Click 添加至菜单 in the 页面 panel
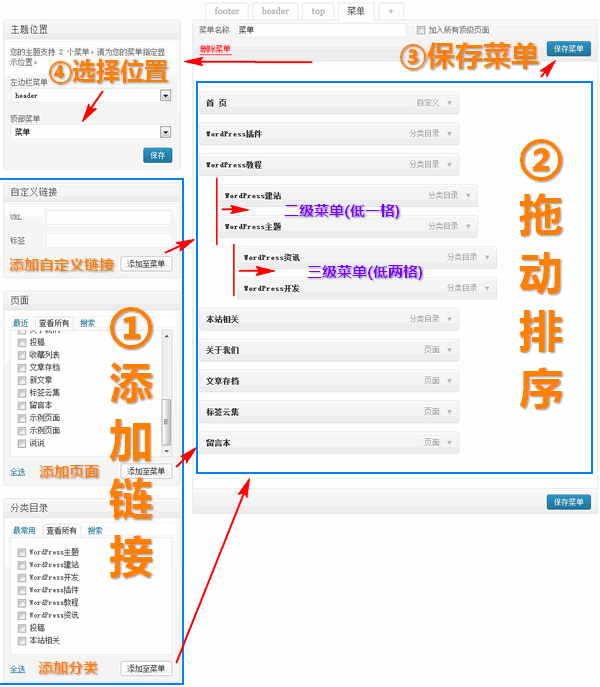The width and height of the screenshot is (600, 687). click(x=146, y=471)
